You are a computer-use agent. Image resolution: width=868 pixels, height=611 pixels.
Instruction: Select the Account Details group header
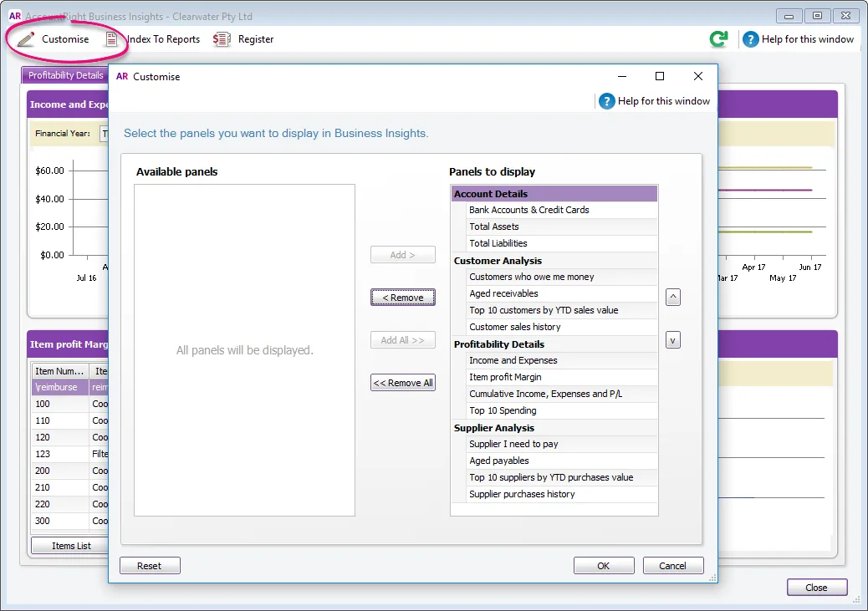(554, 194)
